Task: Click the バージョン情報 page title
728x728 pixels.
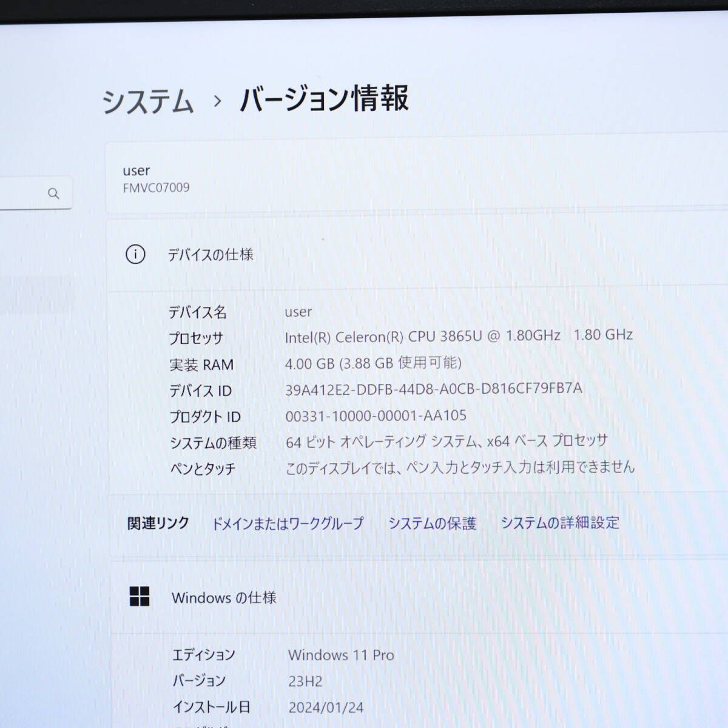Action: (324, 99)
